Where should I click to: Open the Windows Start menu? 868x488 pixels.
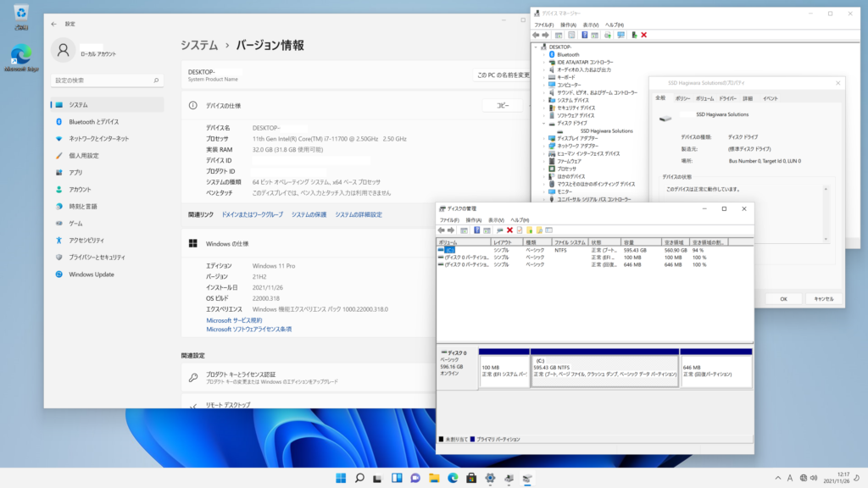(x=341, y=478)
